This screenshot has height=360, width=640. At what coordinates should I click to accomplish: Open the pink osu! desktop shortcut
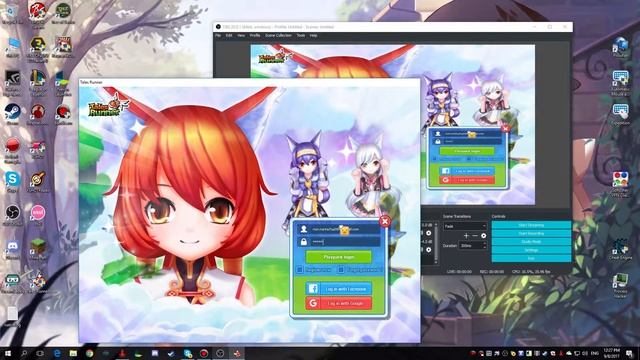click(x=38, y=213)
